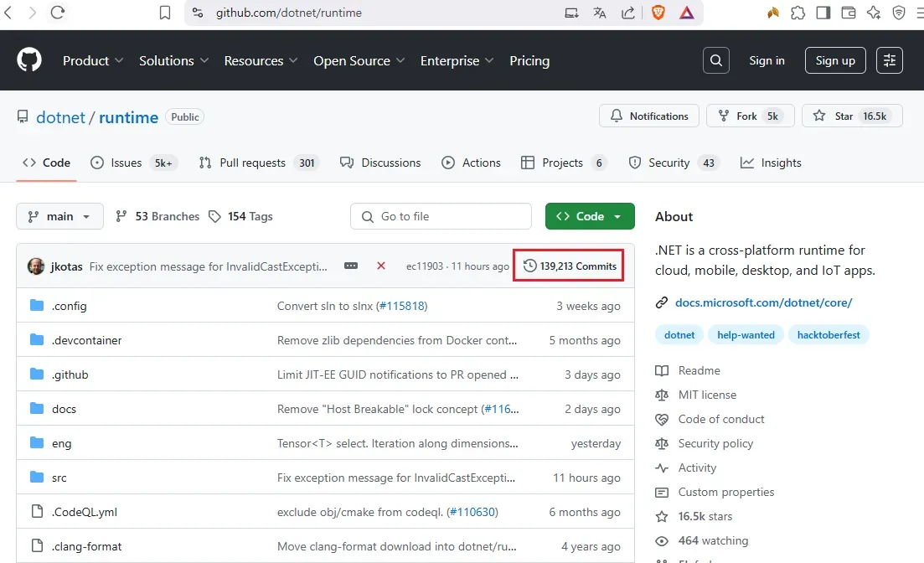Screen dimensions: 924x563
Task: Expand the Resources menu
Action: [261, 60]
